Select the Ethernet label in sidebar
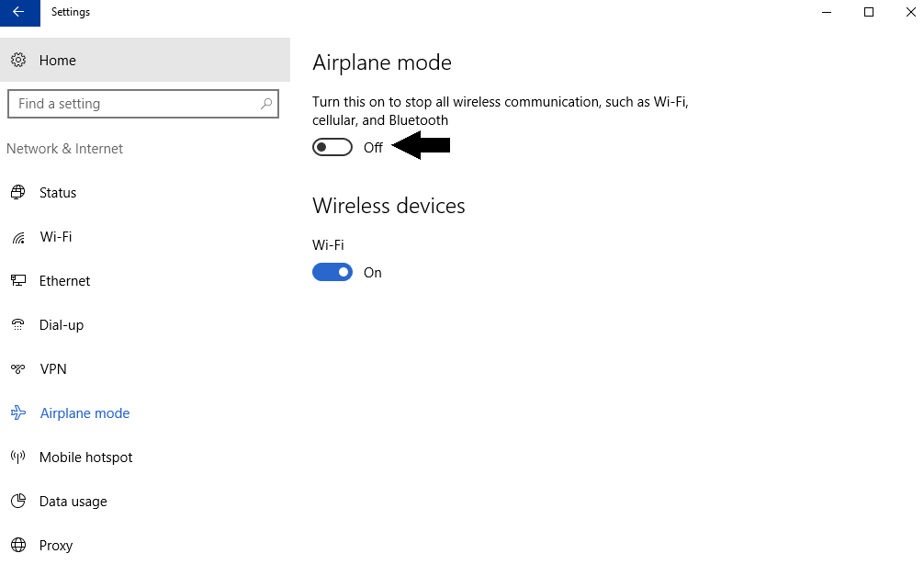 point(65,281)
